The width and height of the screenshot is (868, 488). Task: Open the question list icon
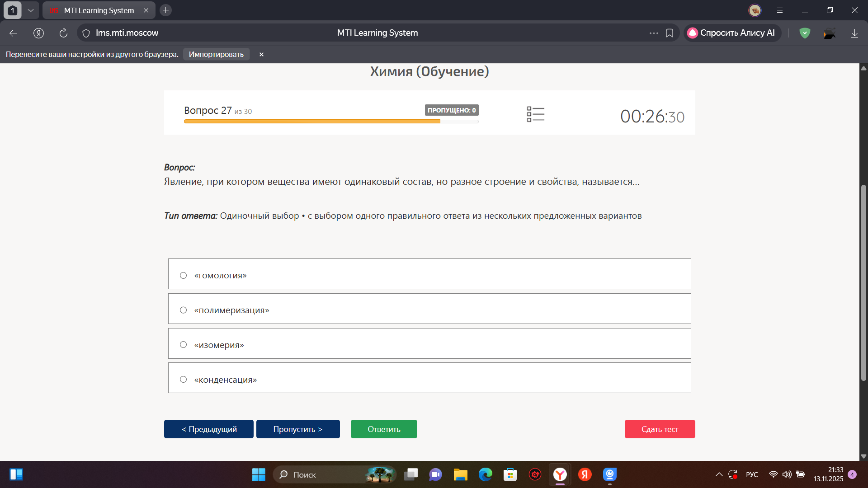click(535, 114)
